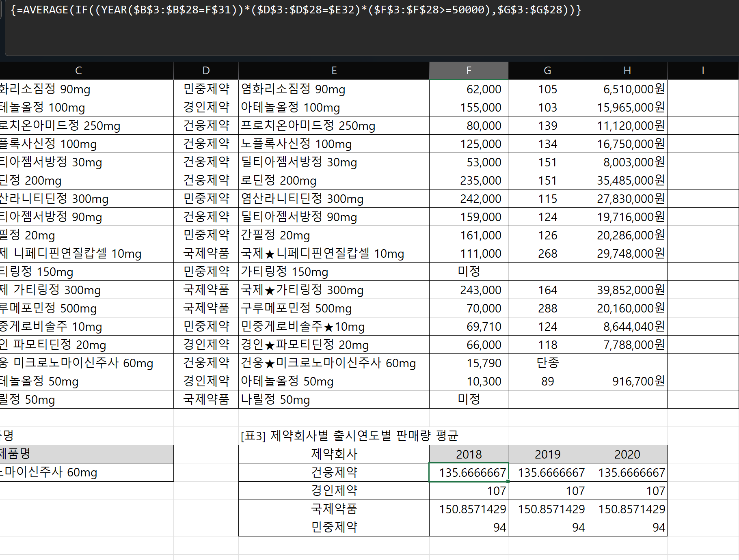739x560 pixels.
Task: Click the 39,852,000원 amount cell
Action: pos(627,290)
